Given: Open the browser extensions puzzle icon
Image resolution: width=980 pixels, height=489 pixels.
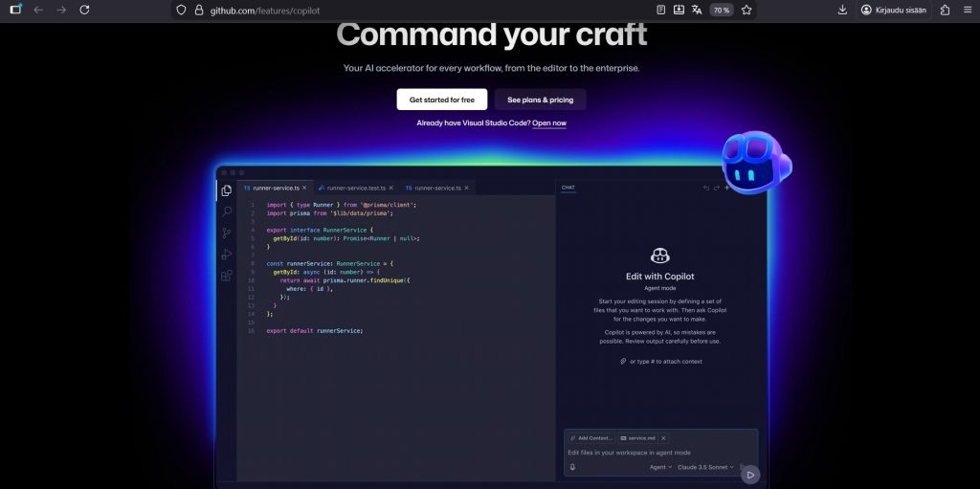Looking at the screenshot, I should tap(945, 10).
